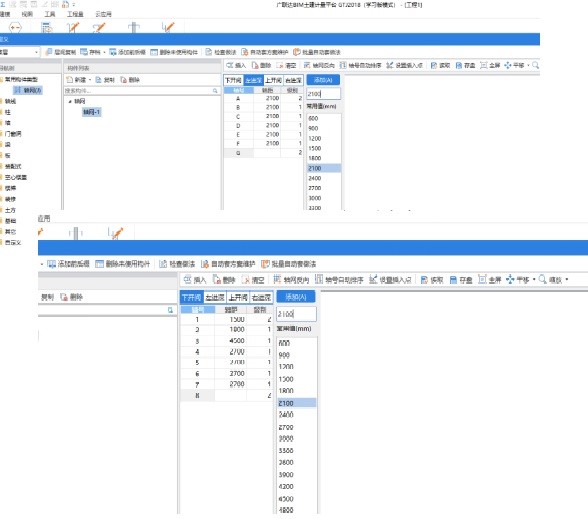Collapse the 轴网 node in the component list

point(70,101)
